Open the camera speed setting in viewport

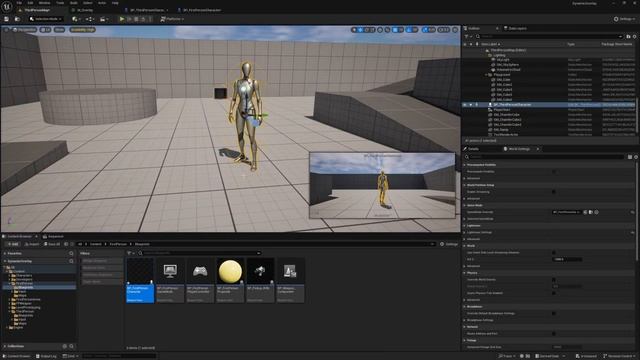tap(444, 30)
